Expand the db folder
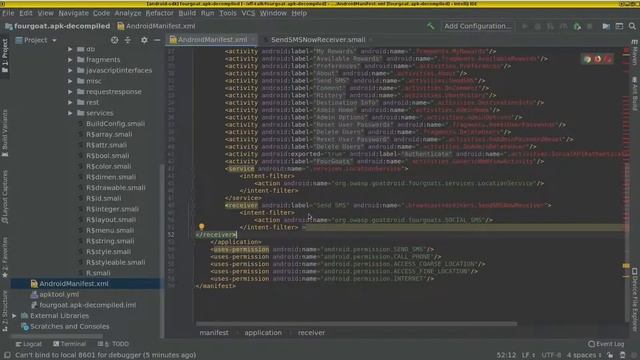The height and width of the screenshot is (360, 640). (x=70, y=49)
